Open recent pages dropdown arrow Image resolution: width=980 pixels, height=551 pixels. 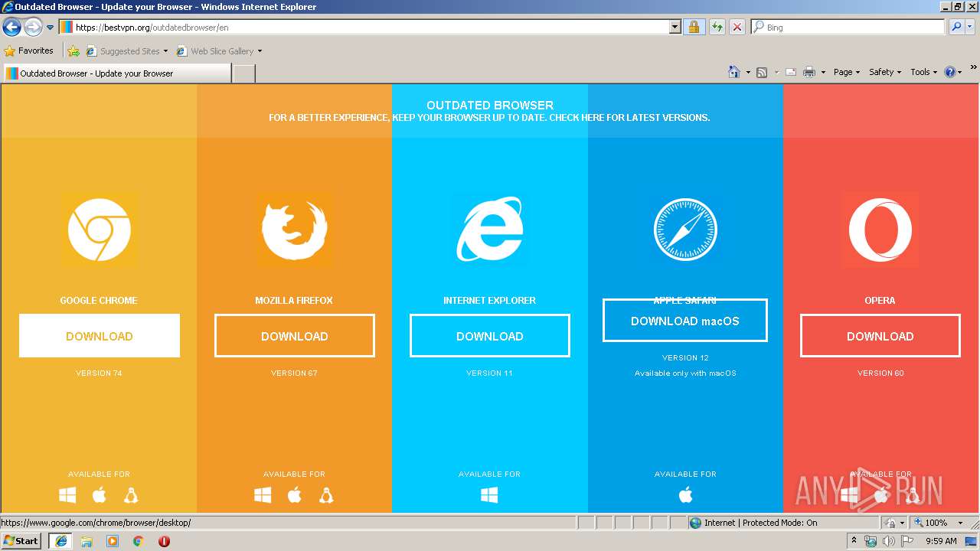[x=50, y=28]
